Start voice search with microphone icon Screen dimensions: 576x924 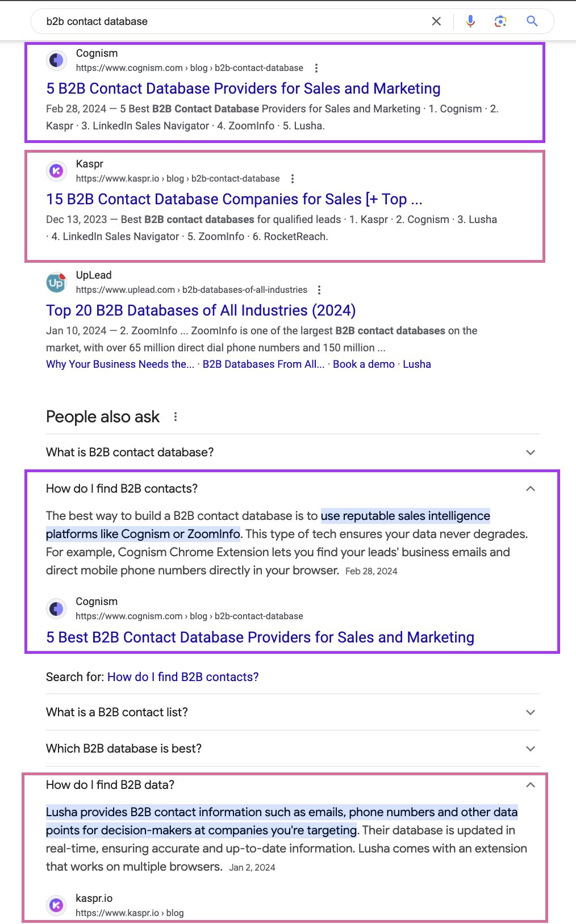470,22
